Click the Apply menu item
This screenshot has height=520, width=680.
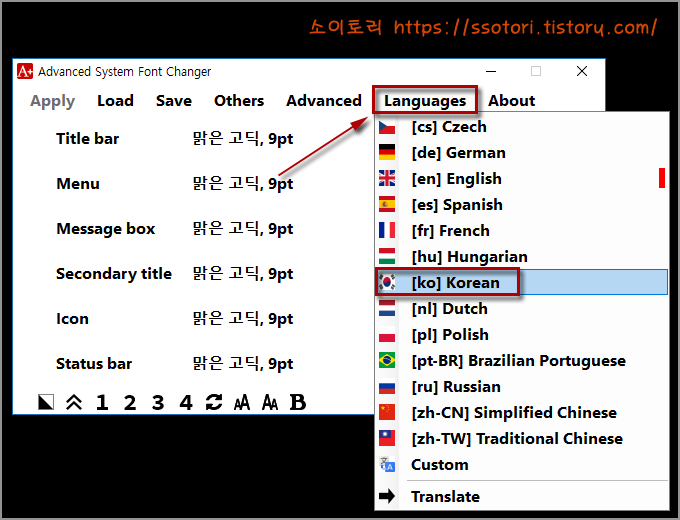point(52,101)
